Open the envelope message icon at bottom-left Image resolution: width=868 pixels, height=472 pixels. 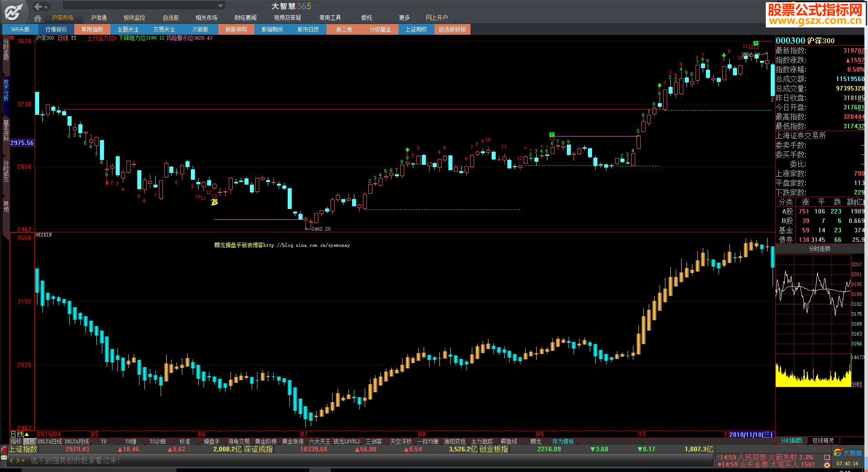(4, 458)
